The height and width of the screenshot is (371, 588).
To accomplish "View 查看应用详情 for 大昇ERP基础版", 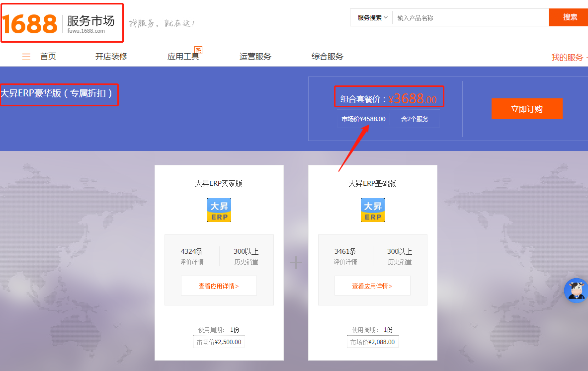I will (x=372, y=286).
